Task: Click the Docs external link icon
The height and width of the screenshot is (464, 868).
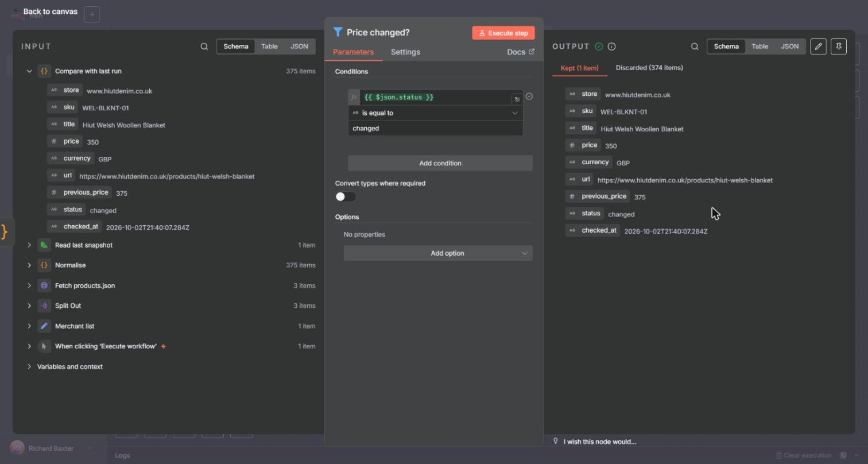Action: pyautogui.click(x=532, y=52)
